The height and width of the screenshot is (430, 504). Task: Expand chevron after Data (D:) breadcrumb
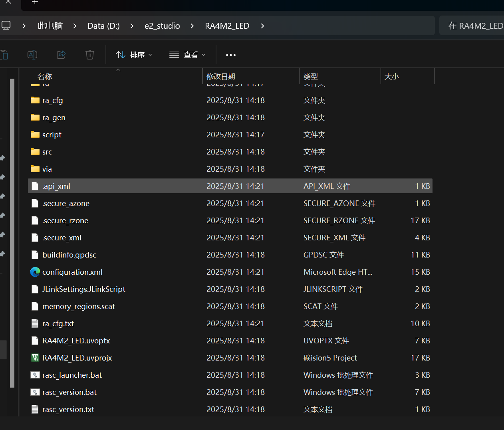132,26
